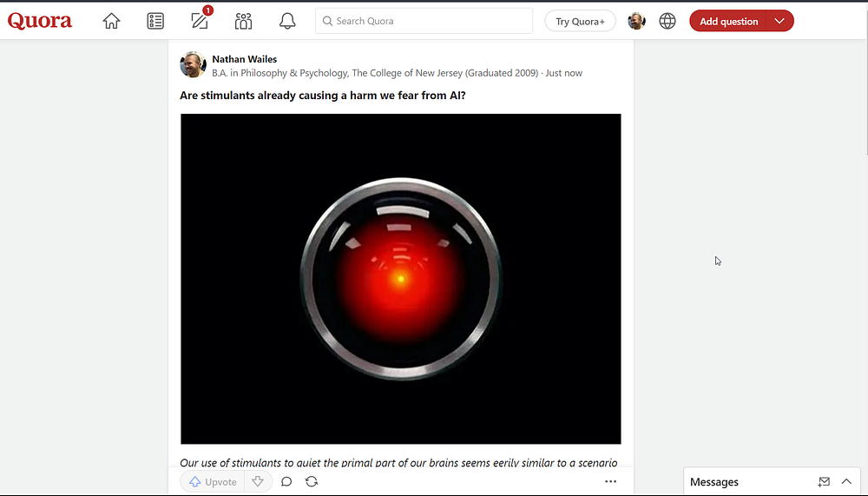Open the Spaces people icon
Viewport: 868px width, 496px height.
(244, 21)
